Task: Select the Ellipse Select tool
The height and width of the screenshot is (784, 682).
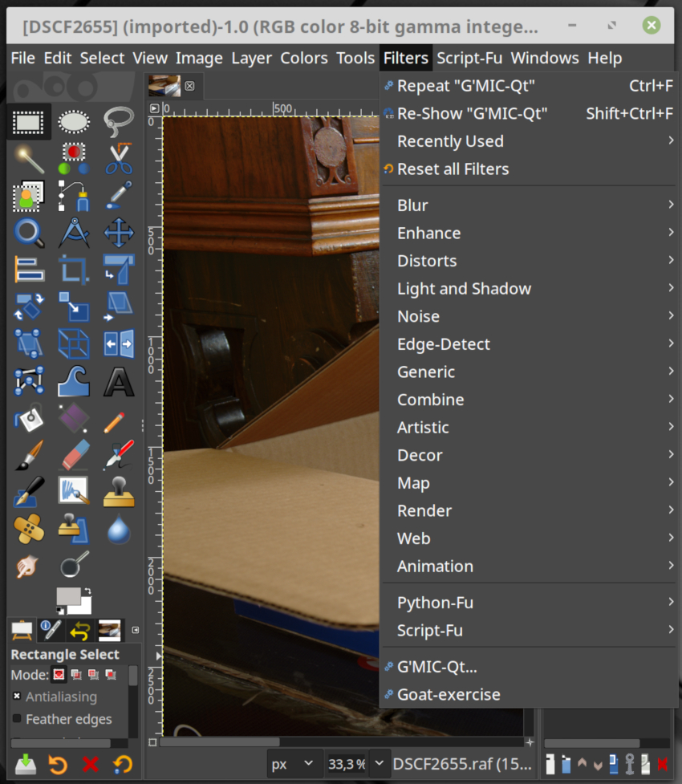Action: pyautogui.click(x=74, y=122)
